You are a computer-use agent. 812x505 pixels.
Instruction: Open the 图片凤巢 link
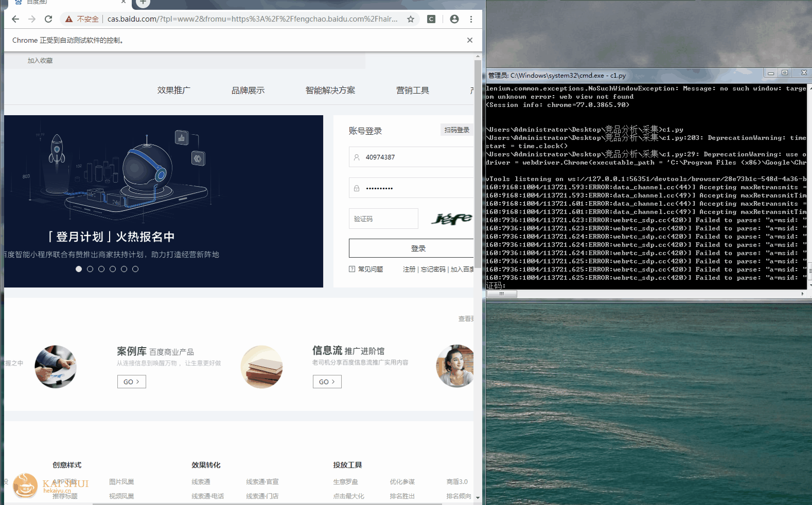[x=121, y=482]
